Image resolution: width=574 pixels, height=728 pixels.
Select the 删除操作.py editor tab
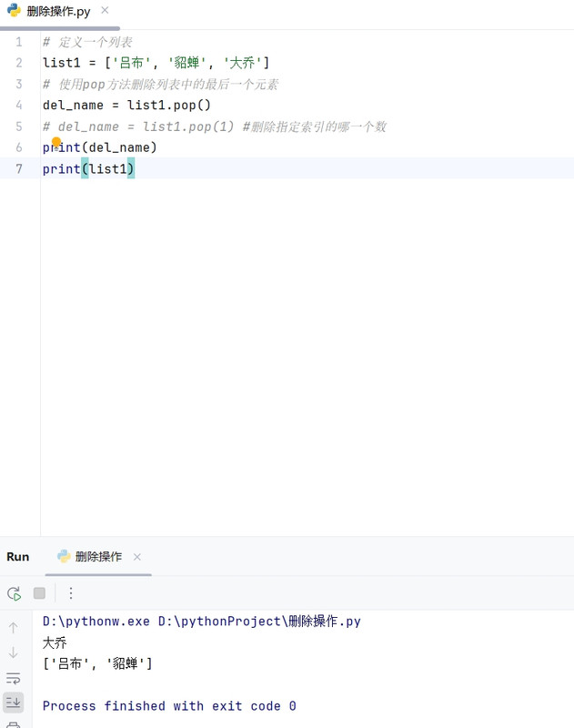pos(58,11)
